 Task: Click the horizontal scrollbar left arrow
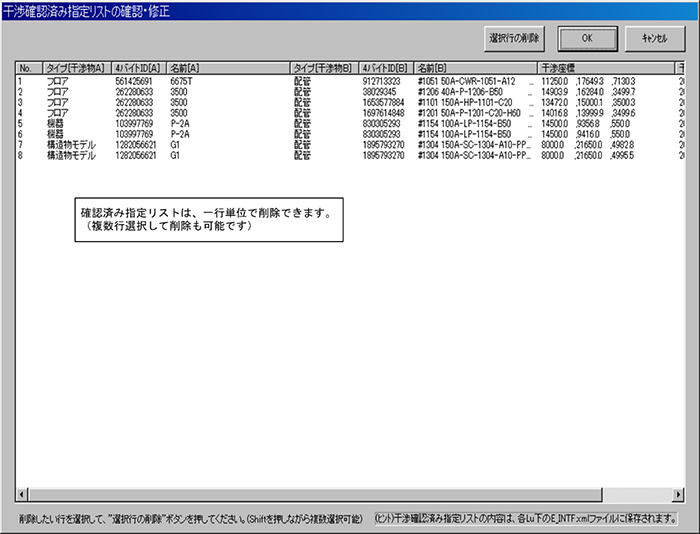[23, 494]
